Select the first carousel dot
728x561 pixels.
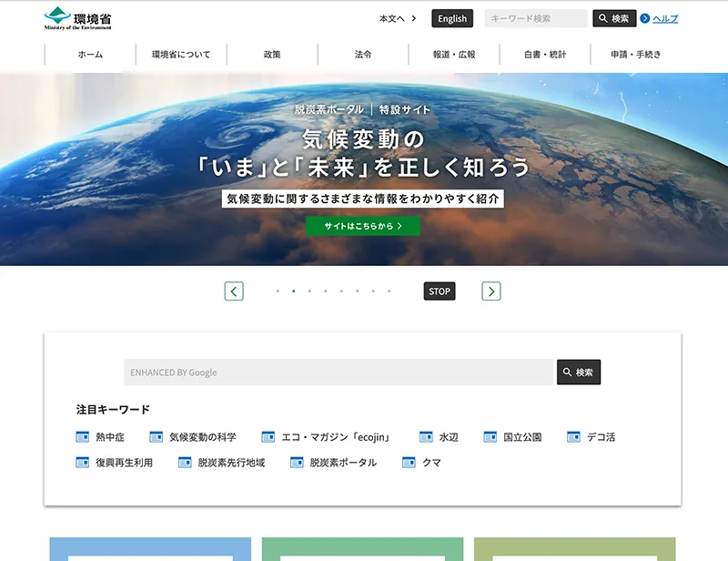[278, 291]
